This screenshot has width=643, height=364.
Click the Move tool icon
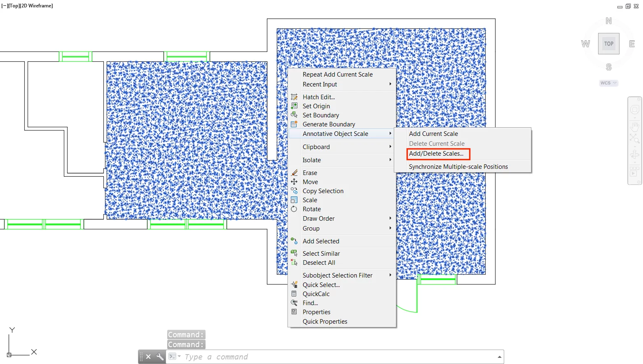coord(294,182)
